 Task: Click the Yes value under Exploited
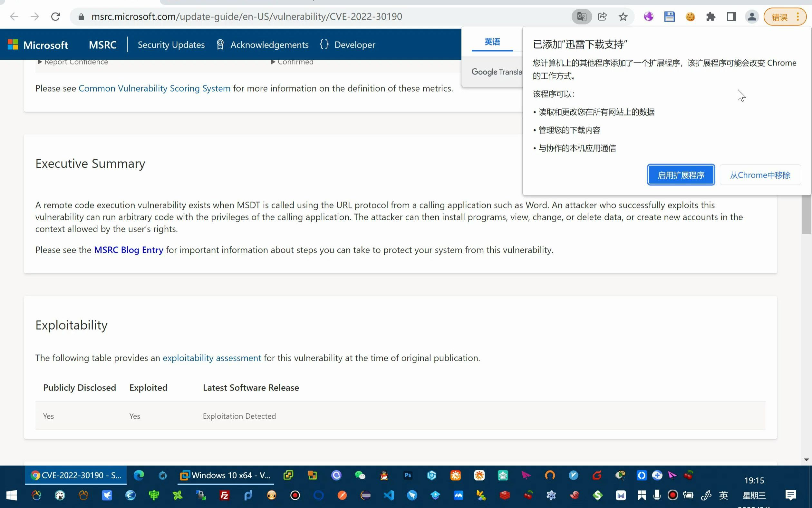[x=135, y=416]
